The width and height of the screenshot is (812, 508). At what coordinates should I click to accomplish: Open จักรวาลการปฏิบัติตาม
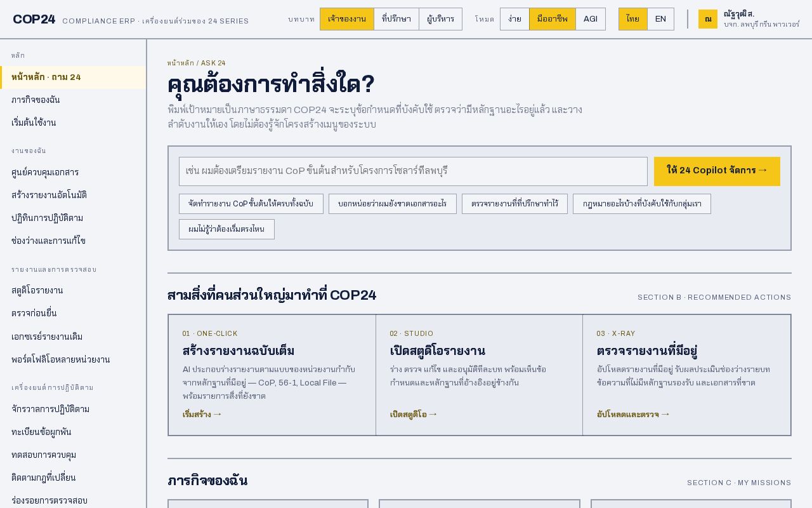click(x=73, y=409)
